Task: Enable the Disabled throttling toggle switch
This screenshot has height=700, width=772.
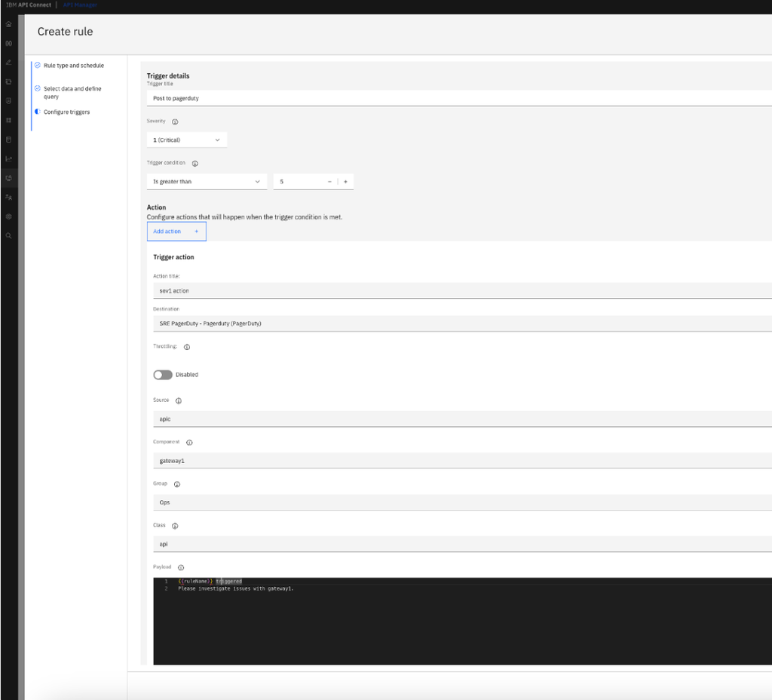Action: (163, 374)
